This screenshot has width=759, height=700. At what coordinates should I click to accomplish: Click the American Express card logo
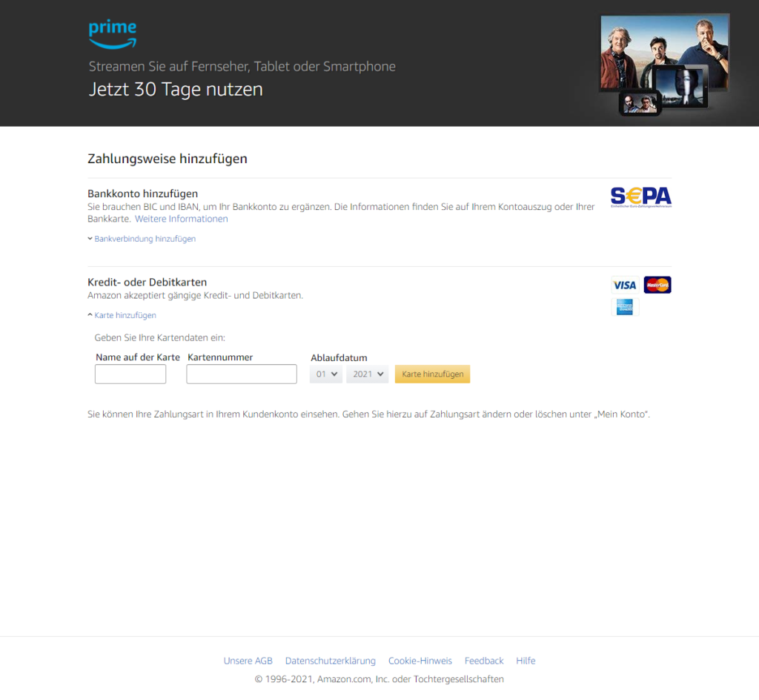[x=624, y=307]
